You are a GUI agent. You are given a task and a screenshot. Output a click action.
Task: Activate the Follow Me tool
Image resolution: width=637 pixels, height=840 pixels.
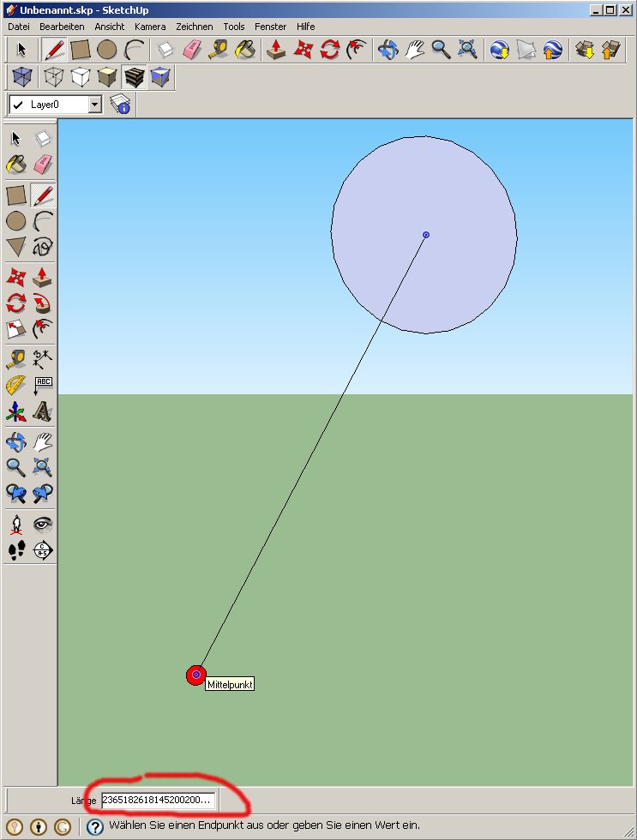tap(43, 303)
